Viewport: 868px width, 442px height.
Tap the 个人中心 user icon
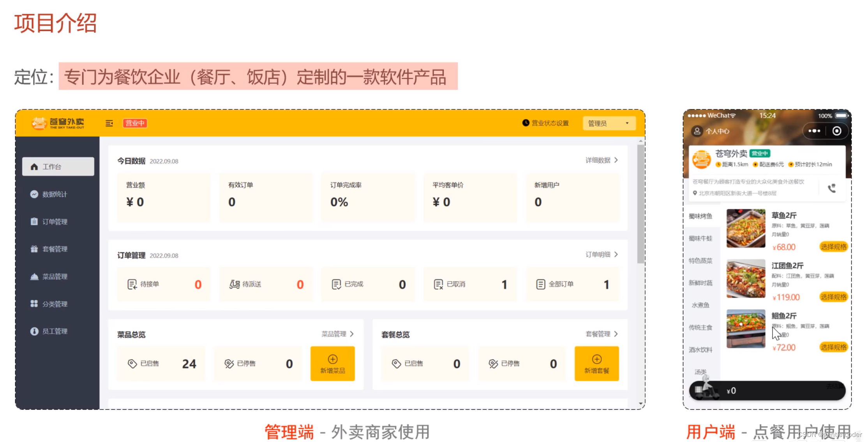(697, 131)
